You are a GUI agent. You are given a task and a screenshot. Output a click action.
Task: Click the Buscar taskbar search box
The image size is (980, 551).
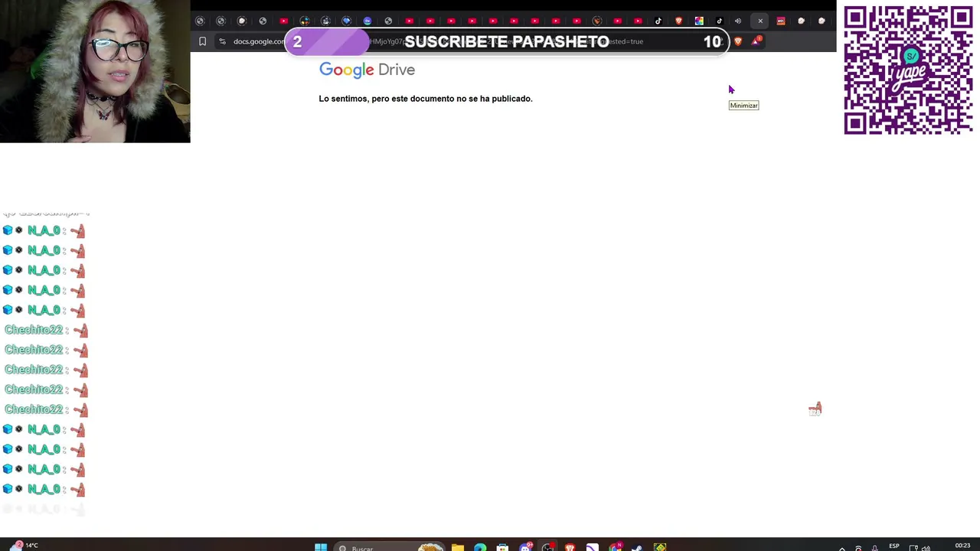[x=390, y=547]
